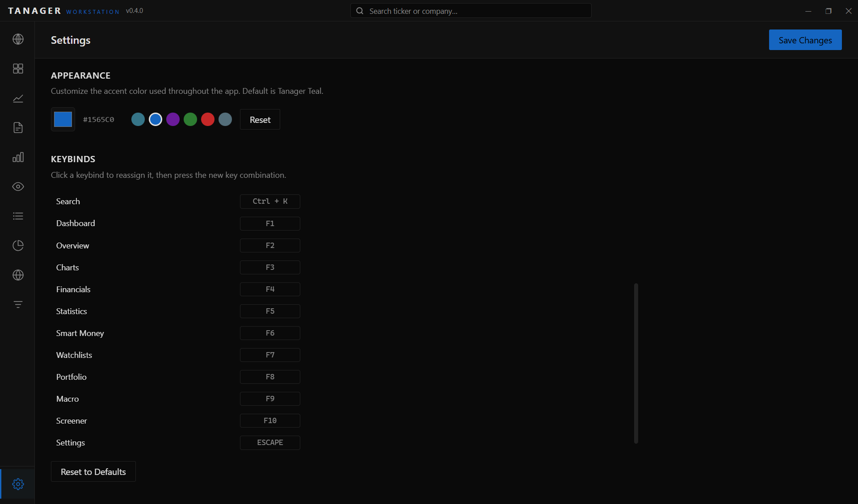Reassign the Screener keybind F10

point(270,420)
